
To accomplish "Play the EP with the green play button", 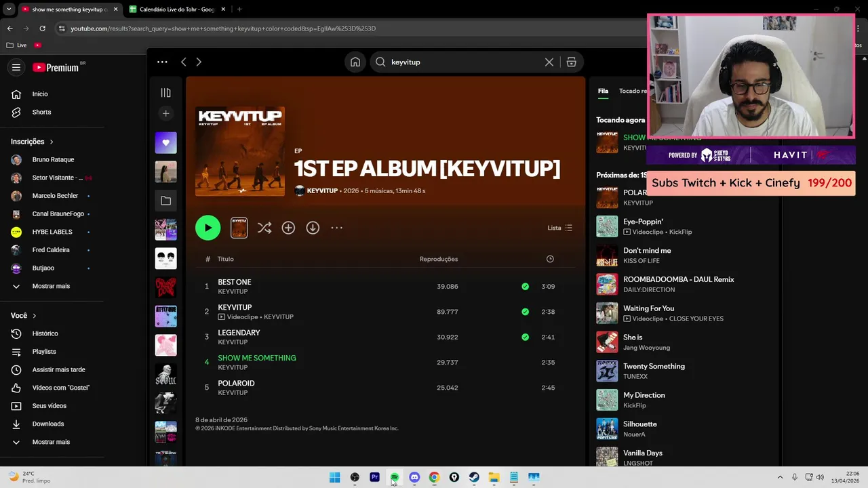I will pyautogui.click(x=208, y=228).
